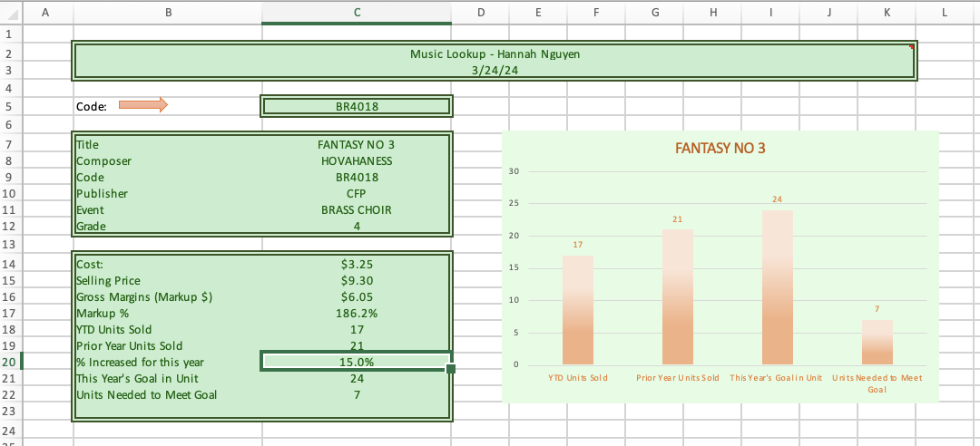
Task: Select column K header
Action: coord(887,12)
